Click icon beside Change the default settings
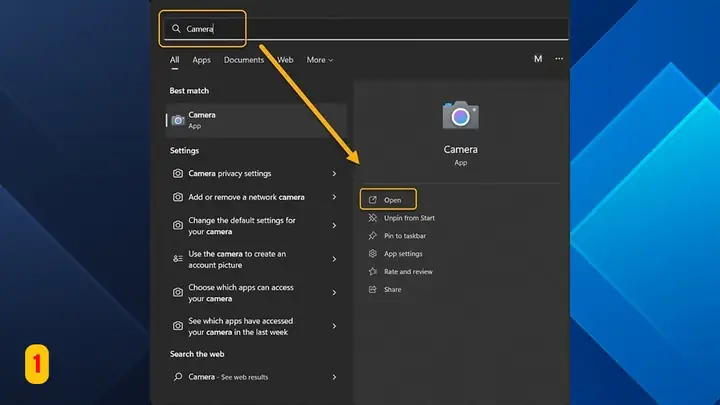The width and height of the screenshot is (720, 405). click(178, 225)
